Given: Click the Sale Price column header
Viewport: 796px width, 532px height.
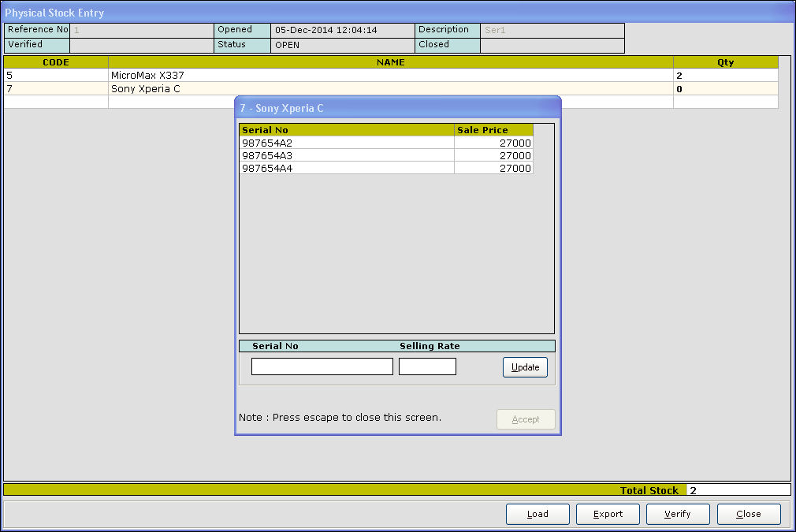Looking at the screenshot, I should 493,130.
